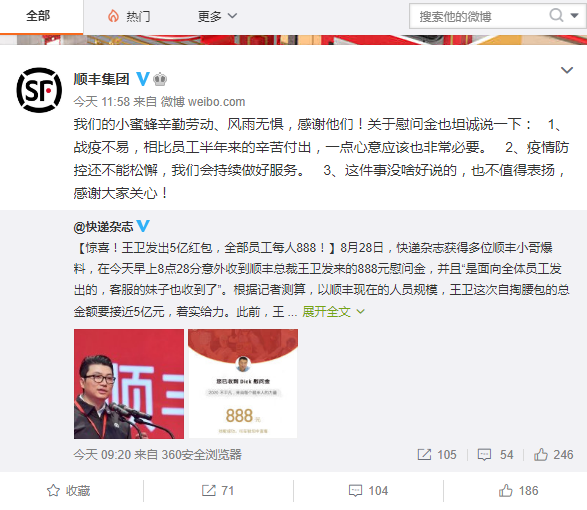
Task: Expand the post options chevron
Action: pyautogui.click(x=567, y=70)
